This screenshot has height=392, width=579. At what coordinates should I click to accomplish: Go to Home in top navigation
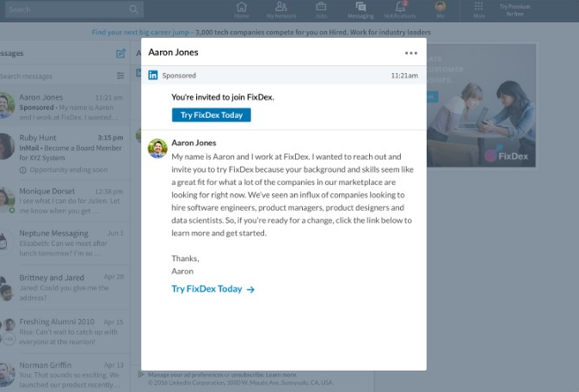tap(242, 10)
